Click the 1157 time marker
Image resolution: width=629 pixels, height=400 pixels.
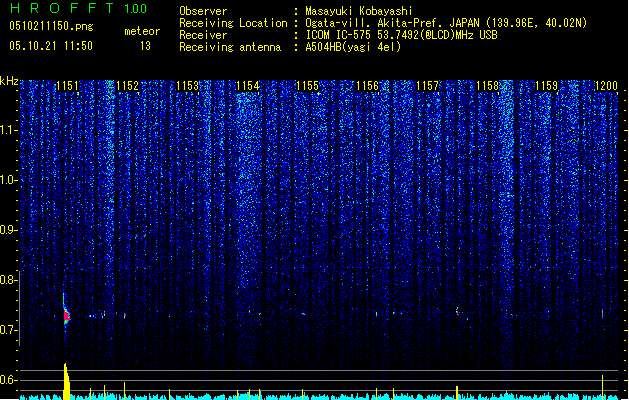point(427,86)
